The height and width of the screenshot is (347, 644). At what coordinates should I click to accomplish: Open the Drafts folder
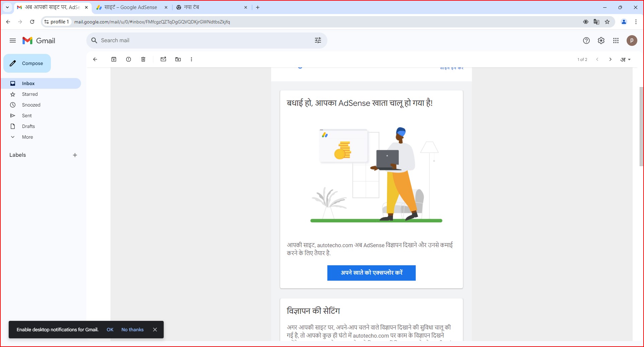point(28,126)
